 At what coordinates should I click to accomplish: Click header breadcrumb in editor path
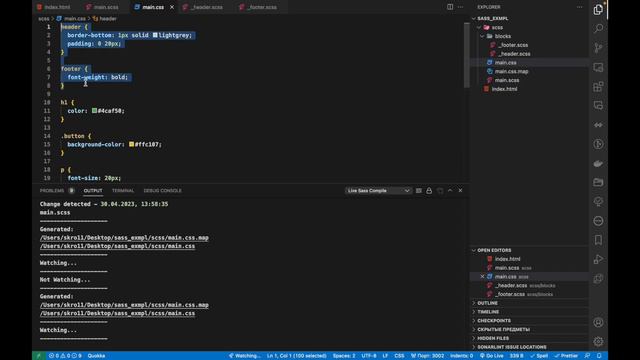[104, 19]
